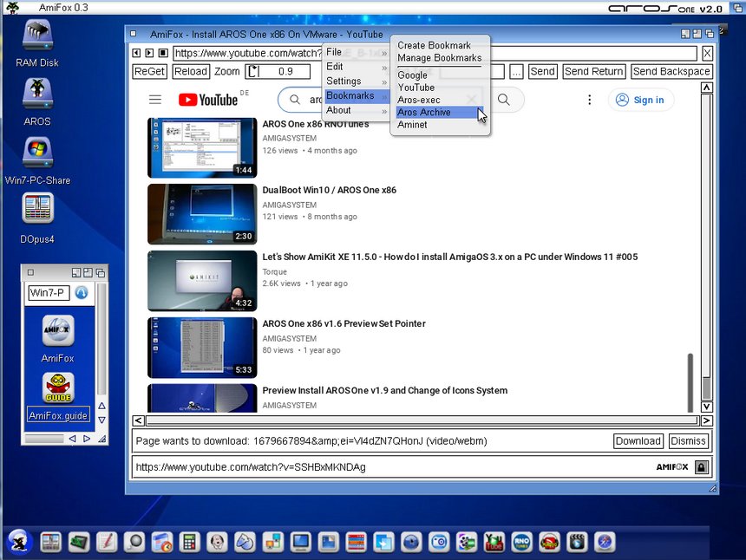Click the calculator icon in the dock

click(190, 543)
